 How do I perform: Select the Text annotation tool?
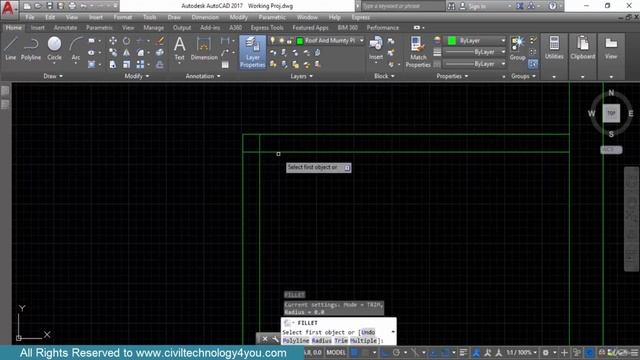coord(180,49)
